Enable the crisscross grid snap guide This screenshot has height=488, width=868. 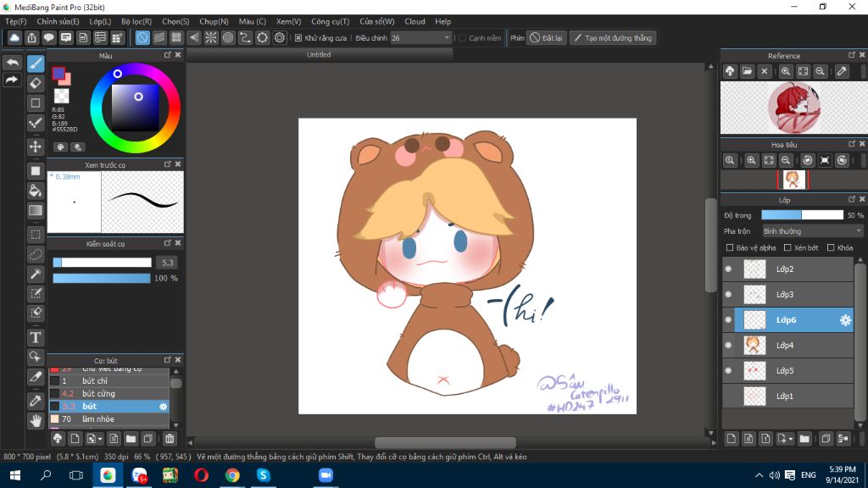[176, 37]
